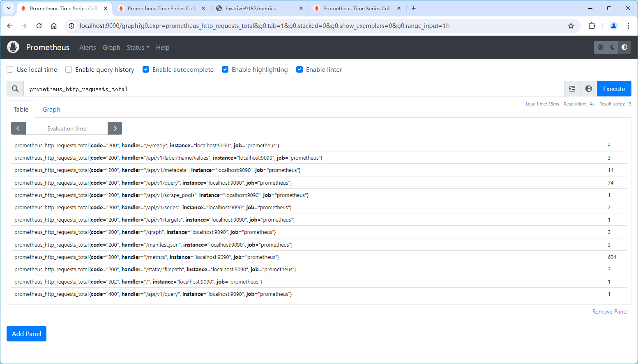Click the Evaluation time input field
This screenshot has height=364, width=638.
[x=67, y=128]
